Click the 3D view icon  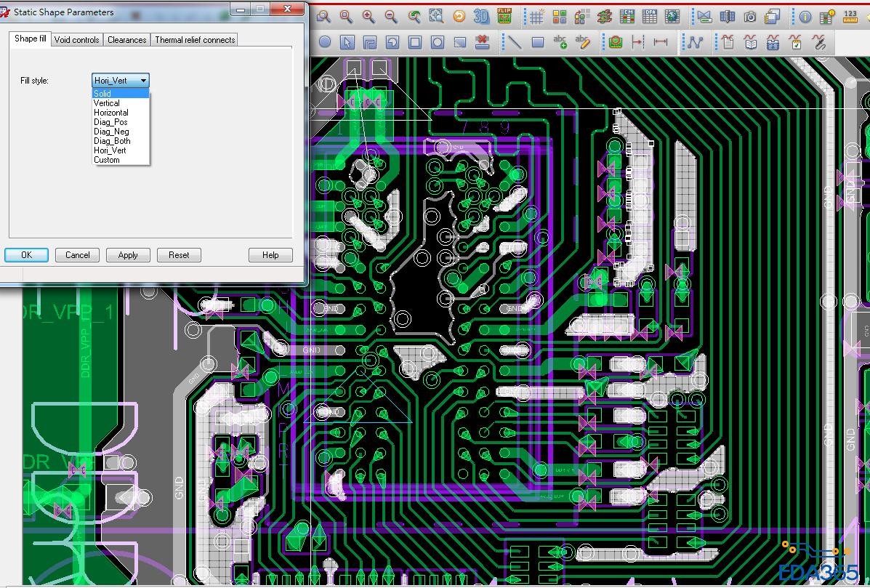[481, 17]
